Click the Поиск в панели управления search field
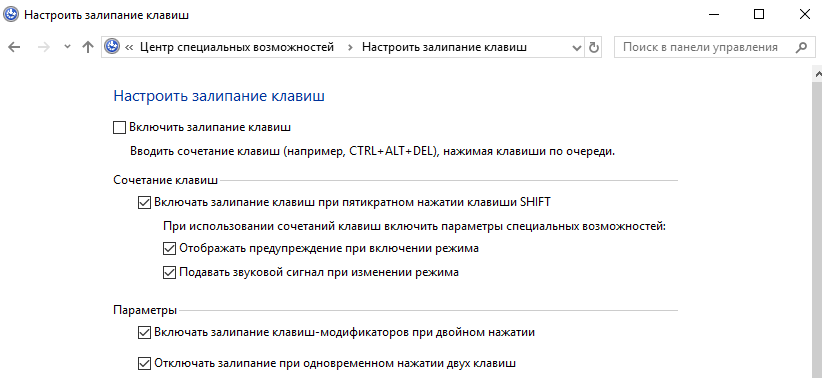 (706, 47)
